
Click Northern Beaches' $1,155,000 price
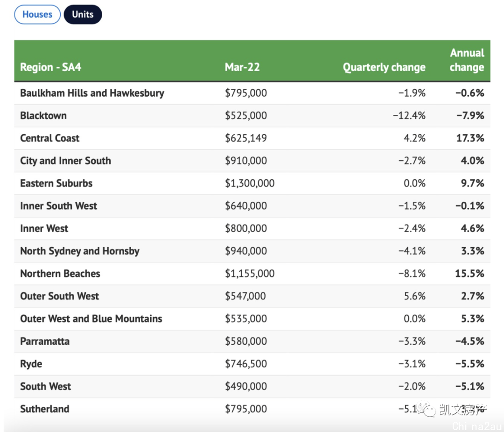pyautogui.click(x=250, y=273)
